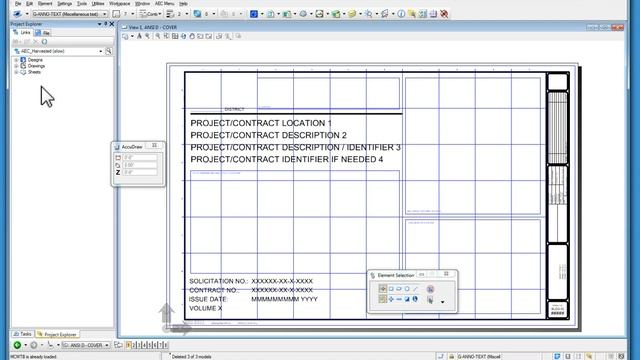640x360 pixels.
Task: Click the blue square tool on main toolbar
Action: click(x=253, y=14)
